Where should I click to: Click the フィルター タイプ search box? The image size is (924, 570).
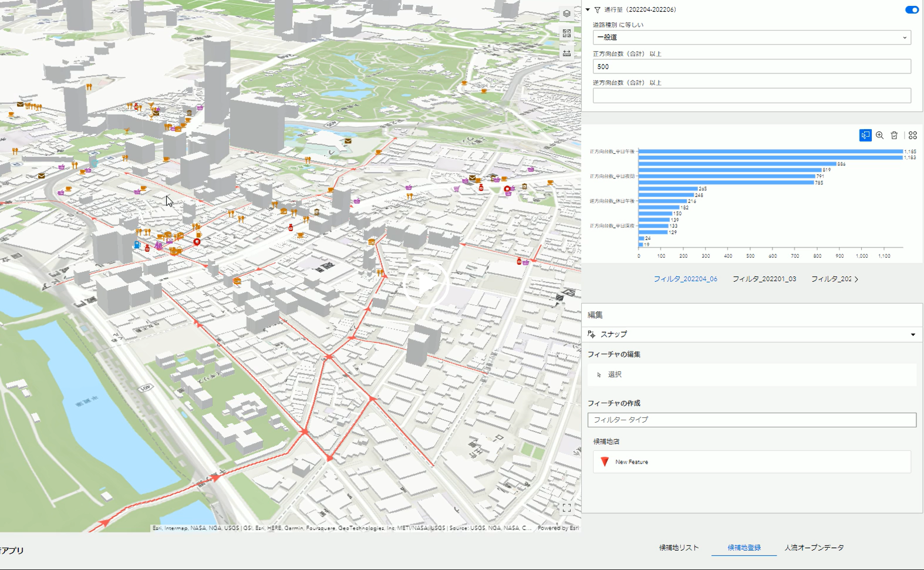click(x=751, y=420)
